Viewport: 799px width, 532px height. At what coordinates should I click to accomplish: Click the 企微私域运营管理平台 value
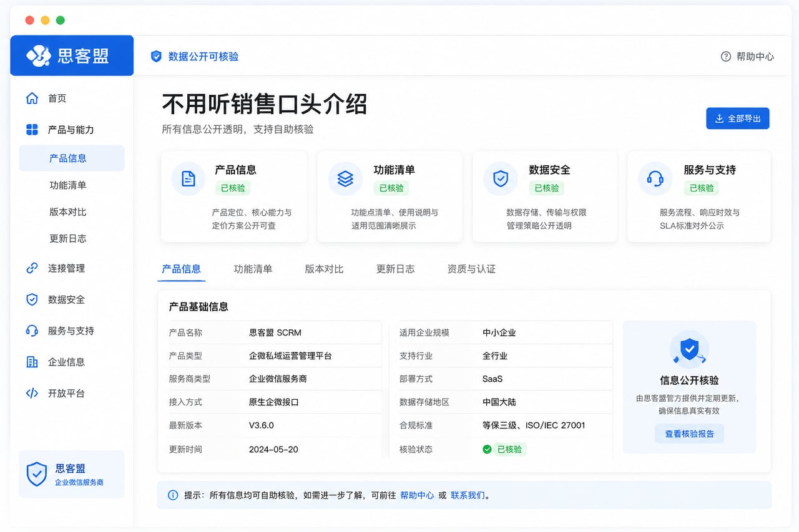[290, 355]
